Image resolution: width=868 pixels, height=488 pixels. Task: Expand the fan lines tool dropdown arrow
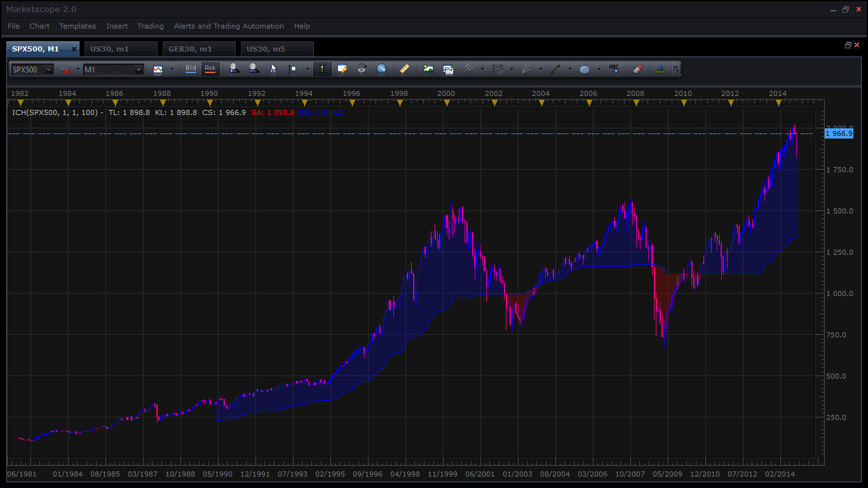(x=541, y=69)
